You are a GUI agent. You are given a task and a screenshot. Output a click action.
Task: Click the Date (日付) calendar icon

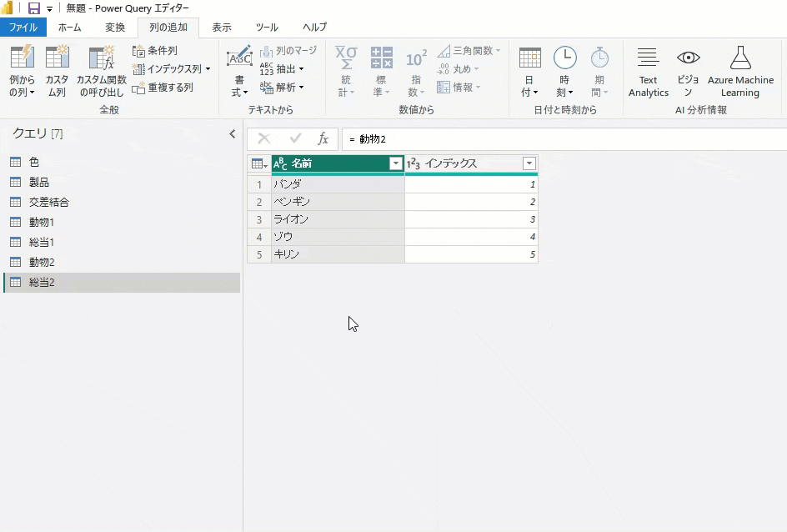click(x=530, y=58)
